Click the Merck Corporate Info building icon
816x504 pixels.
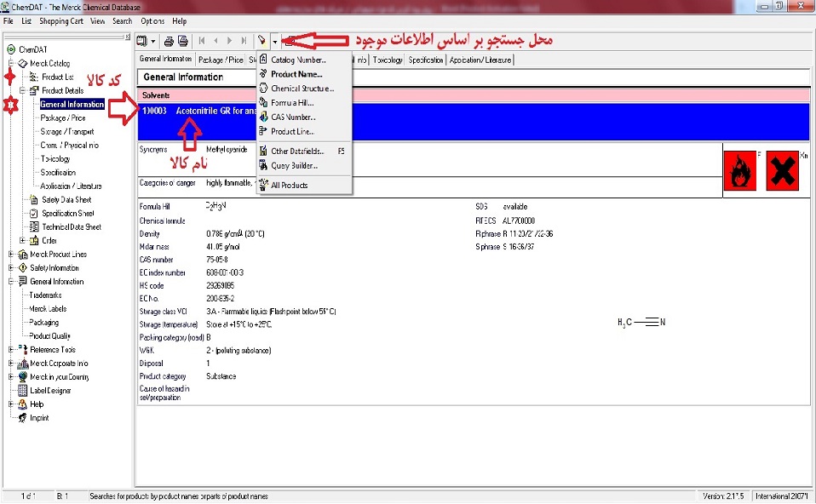23,364
